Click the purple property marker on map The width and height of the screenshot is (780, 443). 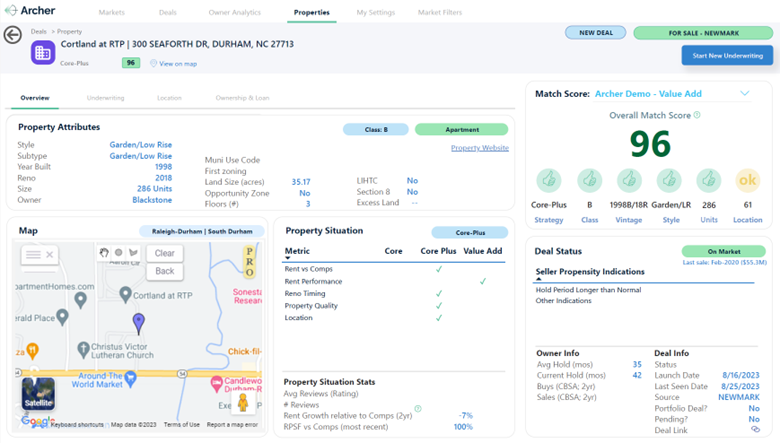(x=139, y=323)
